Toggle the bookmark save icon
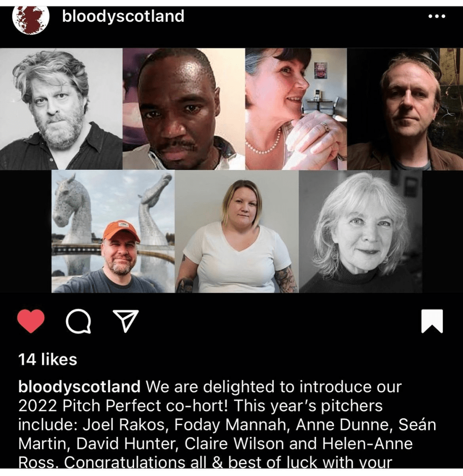Viewport: 463px width, 476px height. [432, 321]
